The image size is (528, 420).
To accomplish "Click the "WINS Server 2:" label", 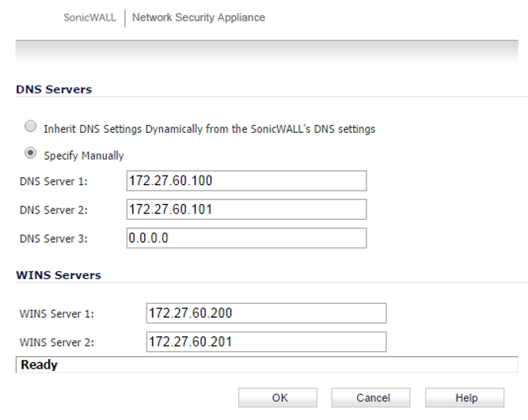I will coord(56,342).
